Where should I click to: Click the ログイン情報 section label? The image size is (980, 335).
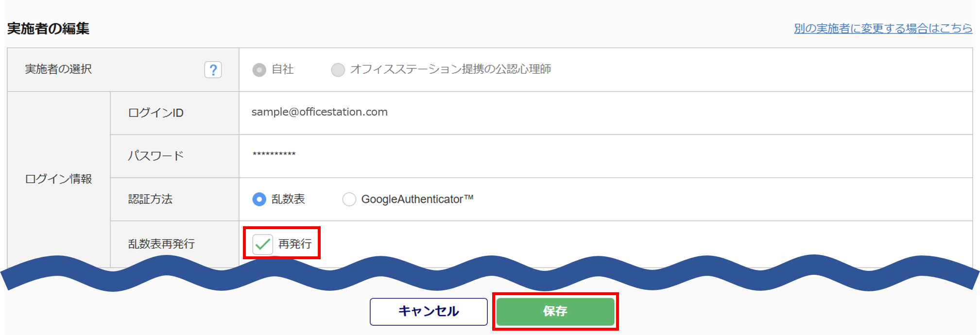coord(58,179)
